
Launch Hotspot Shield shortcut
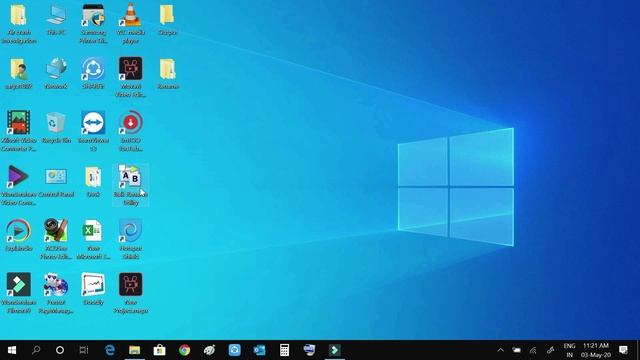pyautogui.click(x=131, y=239)
